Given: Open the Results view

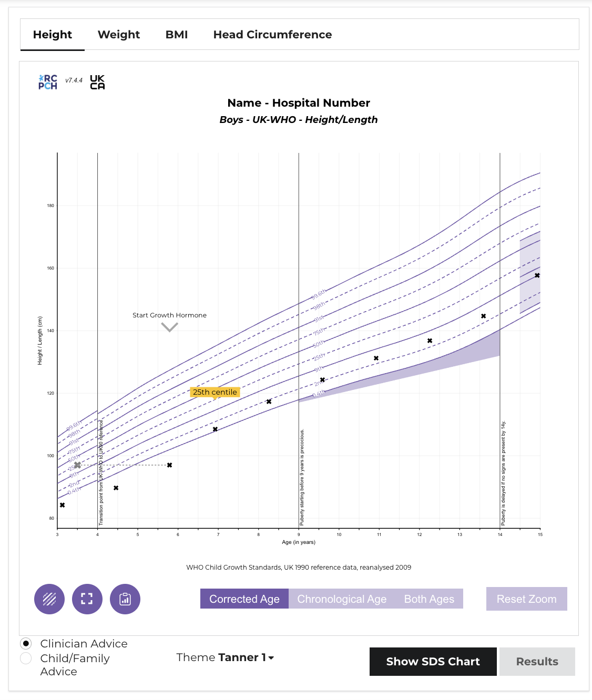Looking at the screenshot, I should tap(537, 661).
